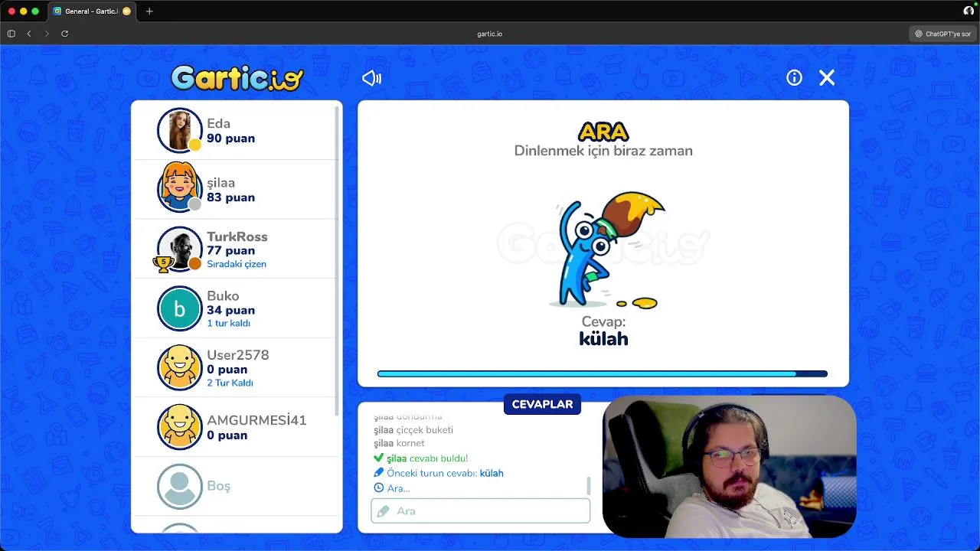Click the chat line 'şilaa çicçek buketi'
The height and width of the screenshot is (551, 980).
click(x=413, y=430)
